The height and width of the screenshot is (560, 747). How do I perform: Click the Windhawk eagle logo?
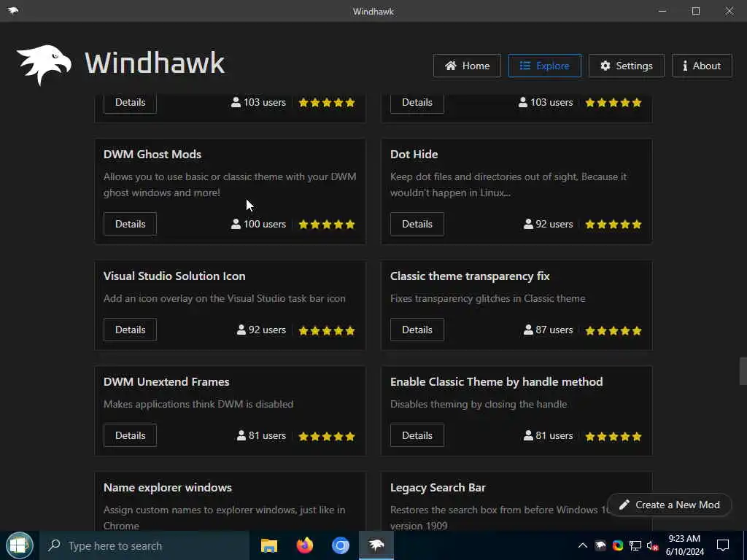44,65
